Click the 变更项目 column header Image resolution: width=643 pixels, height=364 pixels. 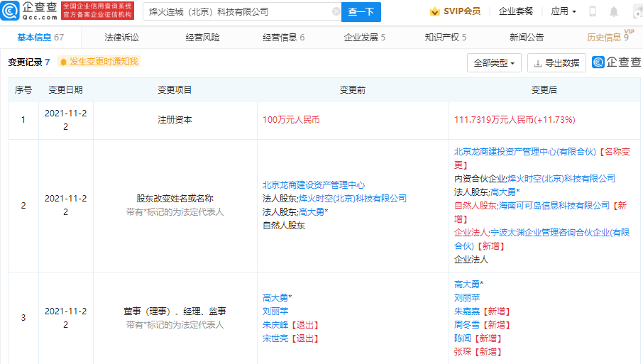point(175,90)
